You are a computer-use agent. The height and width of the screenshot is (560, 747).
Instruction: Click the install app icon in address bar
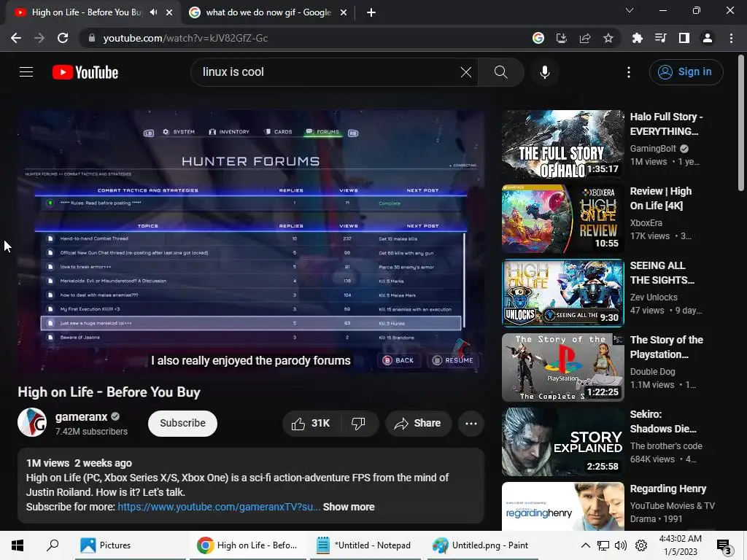pos(562,38)
